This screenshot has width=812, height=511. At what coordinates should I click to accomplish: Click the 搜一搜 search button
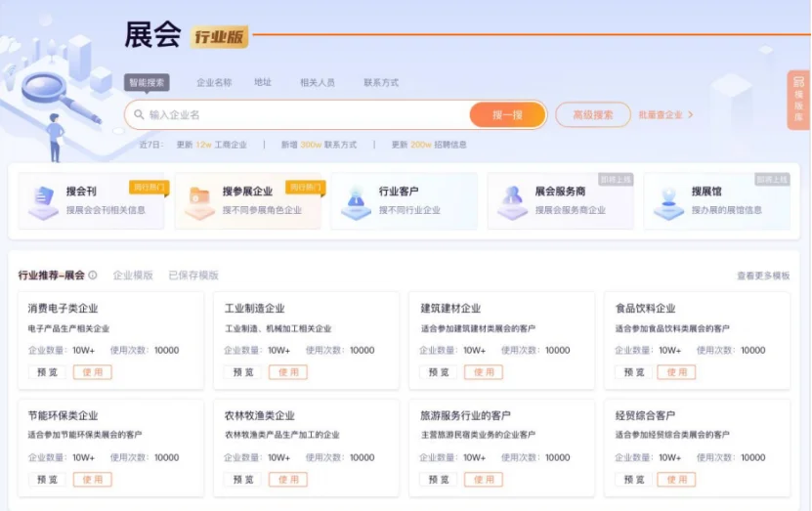(x=507, y=115)
